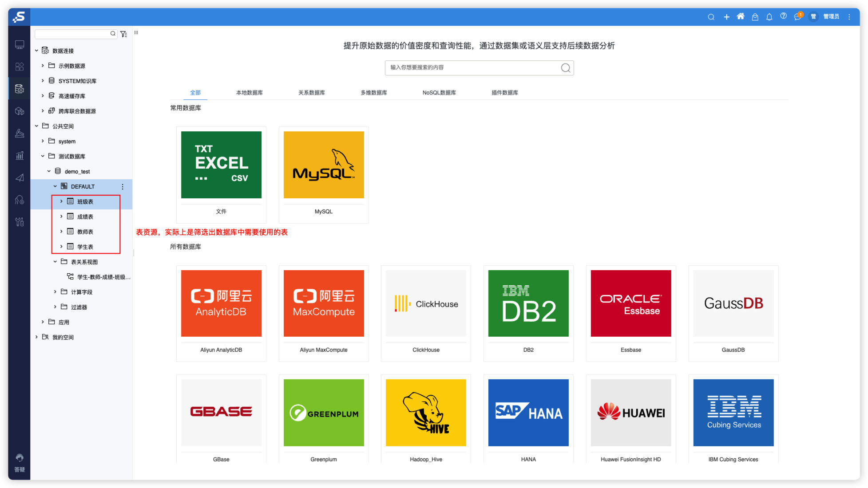Expand the 高速缓存库 node
868x488 pixels.
click(43, 96)
